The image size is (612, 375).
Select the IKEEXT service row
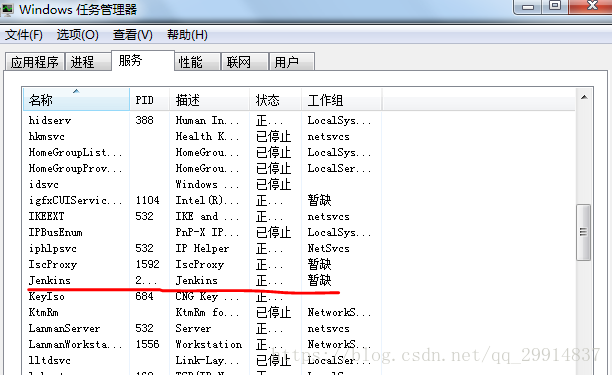(299, 216)
